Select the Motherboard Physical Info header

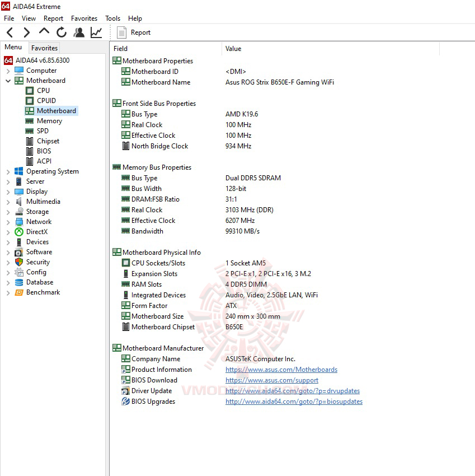[x=157, y=252]
